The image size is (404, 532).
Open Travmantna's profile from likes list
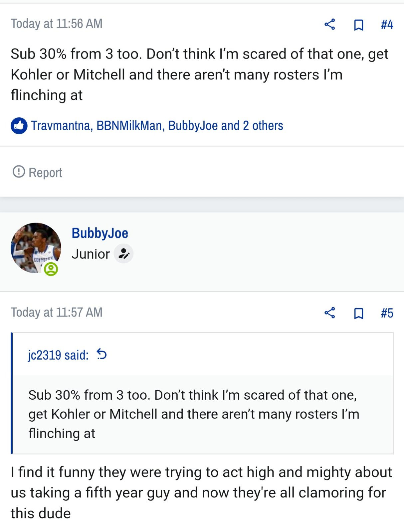point(61,126)
